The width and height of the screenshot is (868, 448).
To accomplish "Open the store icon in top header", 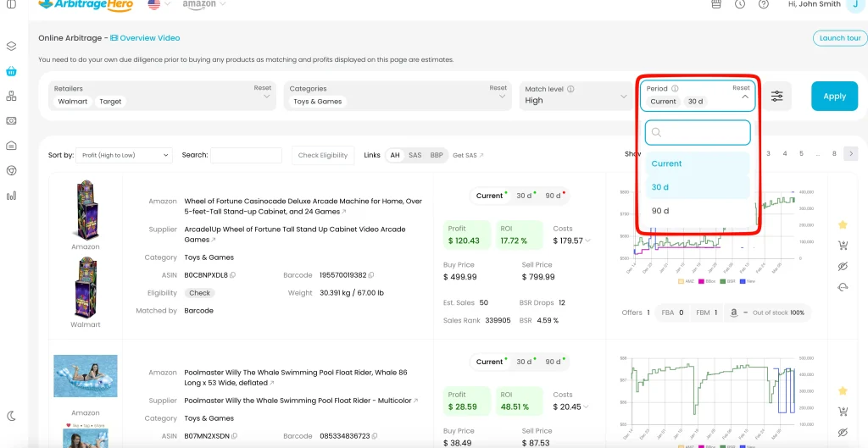I will [x=715, y=4].
